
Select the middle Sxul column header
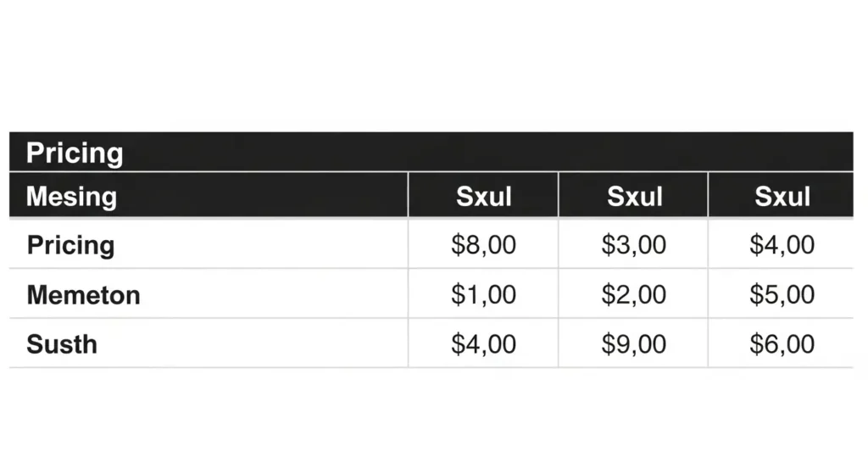click(x=634, y=197)
